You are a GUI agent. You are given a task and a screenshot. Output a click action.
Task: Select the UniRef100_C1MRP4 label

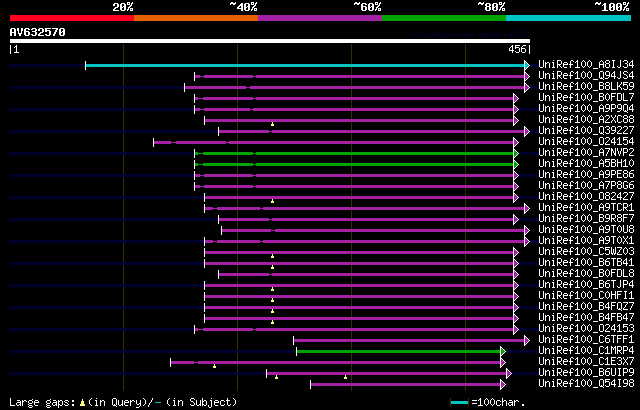point(586,351)
